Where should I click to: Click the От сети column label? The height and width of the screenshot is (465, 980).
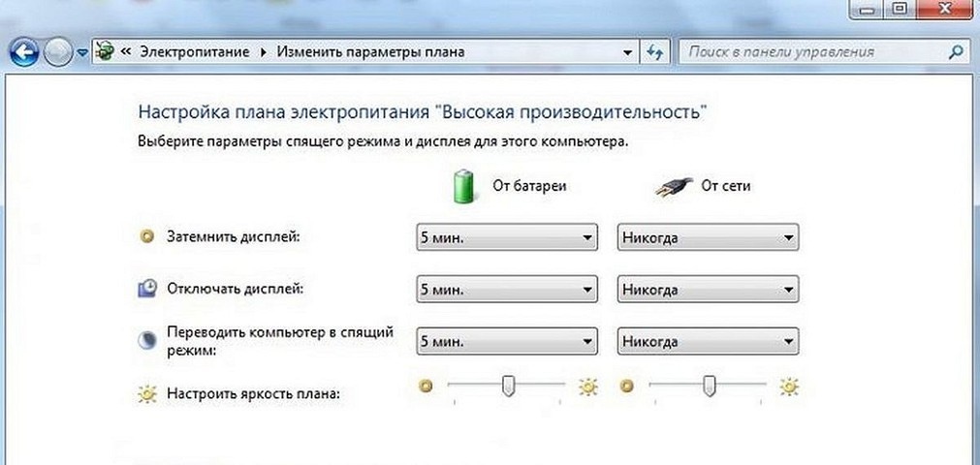pos(726,186)
